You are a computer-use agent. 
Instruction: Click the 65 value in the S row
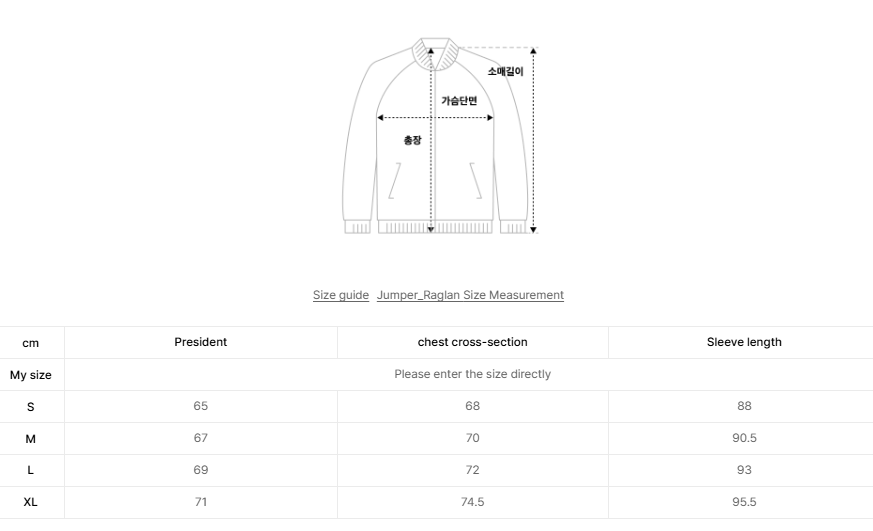point(201,406)
